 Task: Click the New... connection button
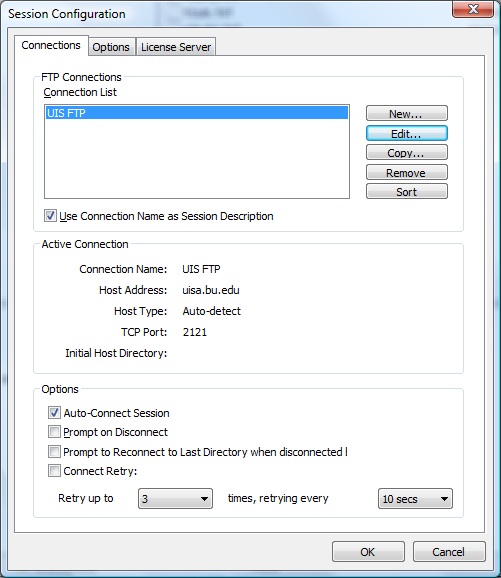407,114
